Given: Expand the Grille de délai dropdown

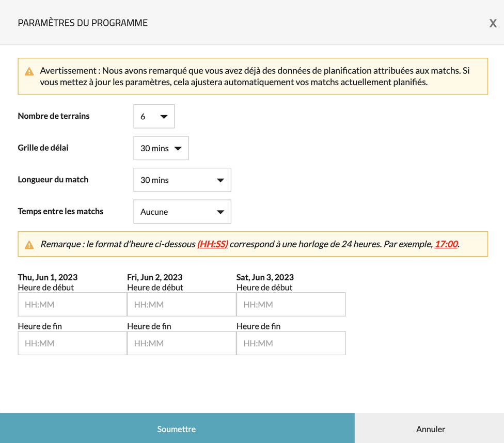Looking at the screenshot, I should click(x=161, y=148).
